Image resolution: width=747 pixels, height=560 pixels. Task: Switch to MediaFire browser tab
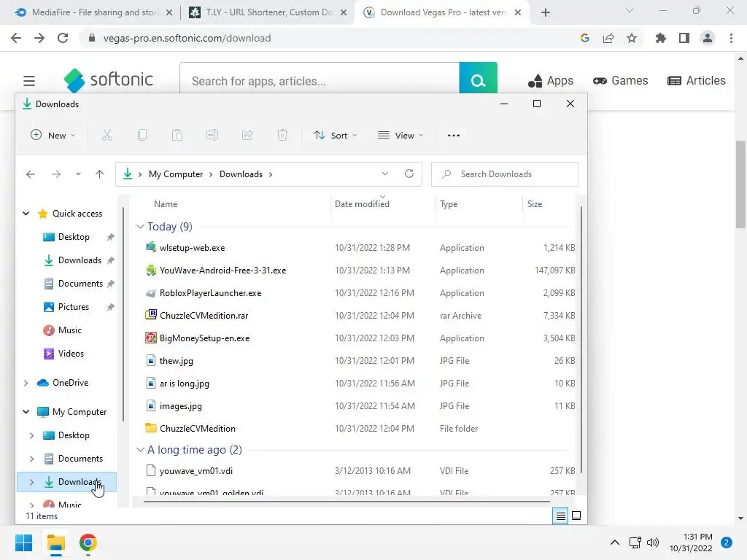[x=93, y=12]
